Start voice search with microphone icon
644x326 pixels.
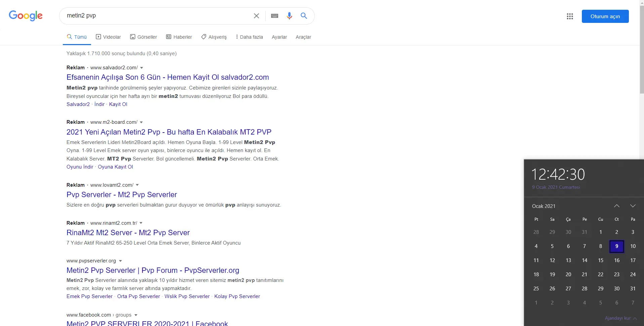(x=289, y=16)
